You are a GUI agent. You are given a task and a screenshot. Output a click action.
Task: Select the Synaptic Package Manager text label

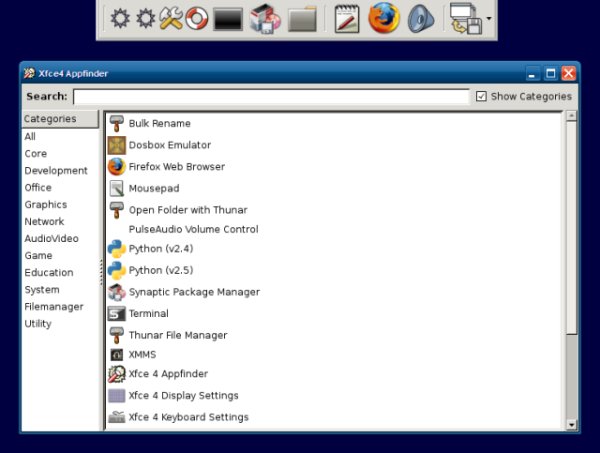(x=194, y=292)
